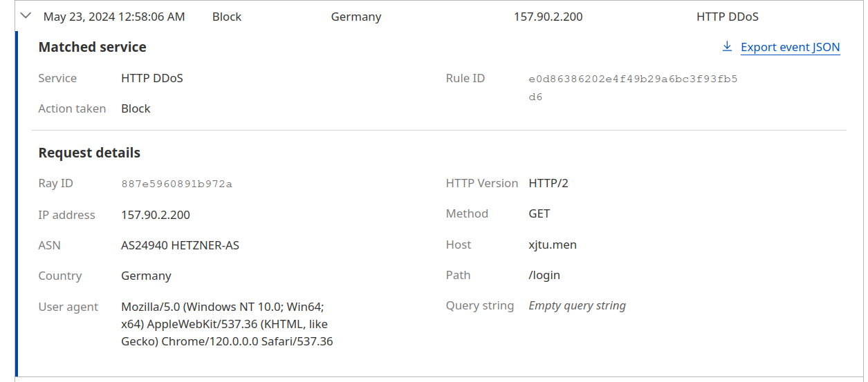The height and width of the screenshot is (382, 868).
Task: Click the GET method value
Action: coord(539,213)
